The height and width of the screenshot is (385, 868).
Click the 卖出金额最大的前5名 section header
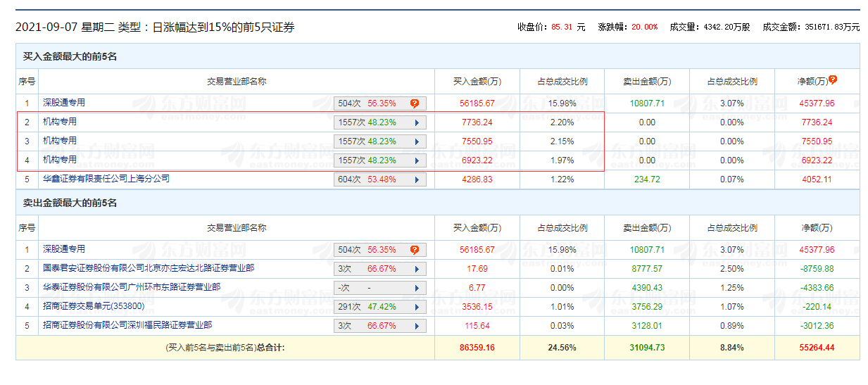click(x=70, y=203)
